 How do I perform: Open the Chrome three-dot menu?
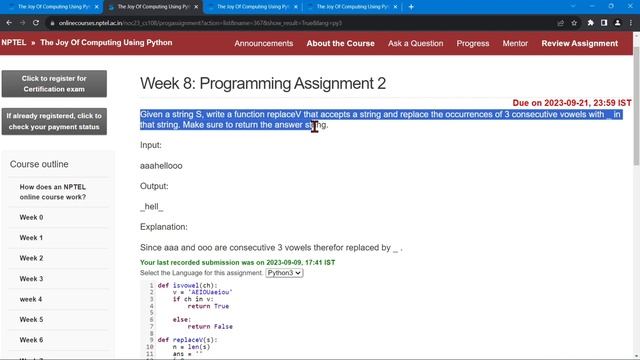tap(631, 23)
